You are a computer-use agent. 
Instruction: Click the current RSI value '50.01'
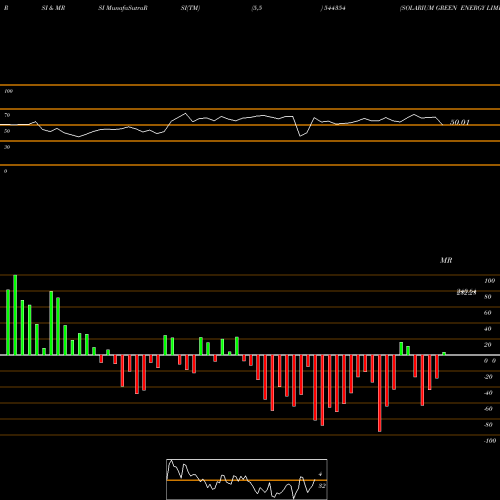(x=460, y=122)
